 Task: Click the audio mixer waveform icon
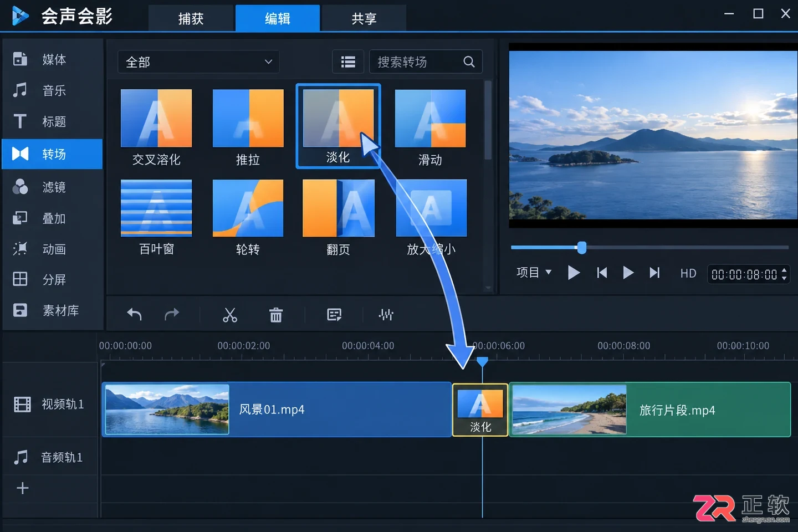(x=386, y=315)
